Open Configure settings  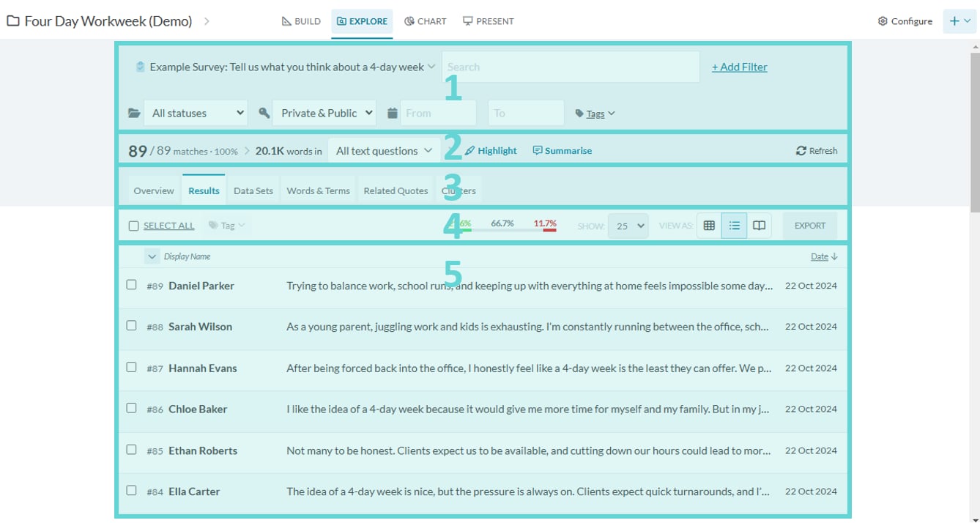point(905,21)
